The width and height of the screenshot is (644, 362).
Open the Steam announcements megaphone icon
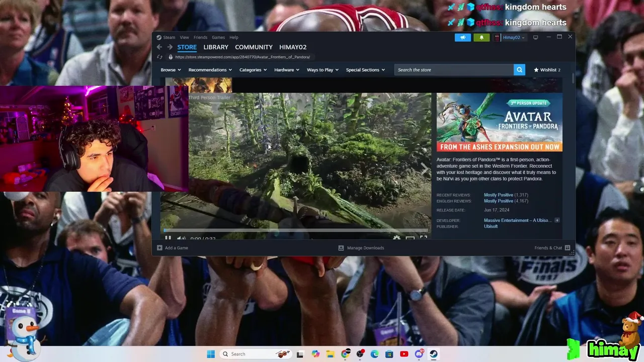click(463, 37)
